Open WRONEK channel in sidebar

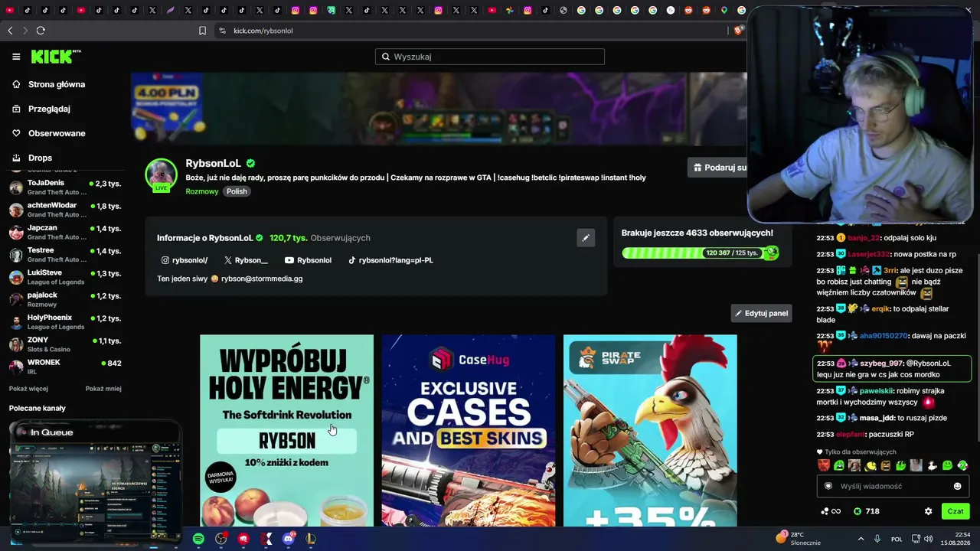click(x=65, y=367)
